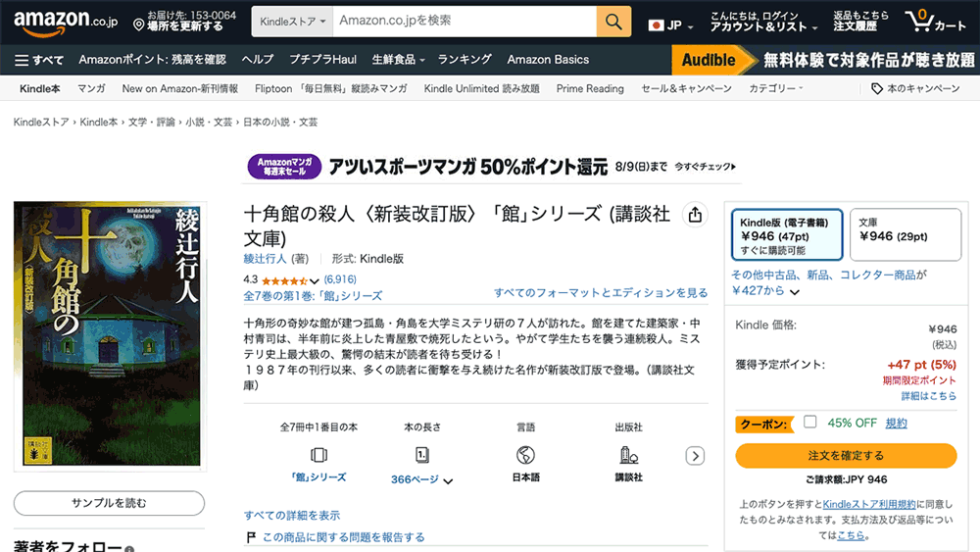The width and height of the screenshot is (980, 552).
Task: Click the publisher building icon above 講談社
Action: [x=629, y=455]
